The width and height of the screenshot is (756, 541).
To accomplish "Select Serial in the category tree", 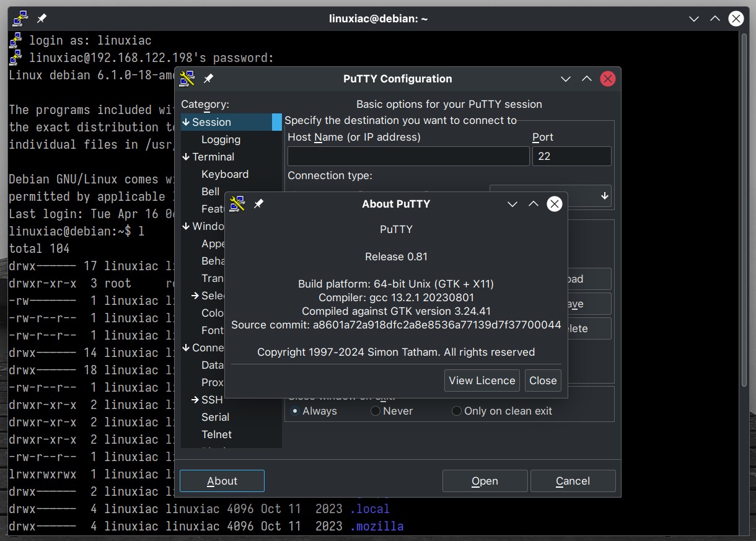I will [x=215, y=417].
